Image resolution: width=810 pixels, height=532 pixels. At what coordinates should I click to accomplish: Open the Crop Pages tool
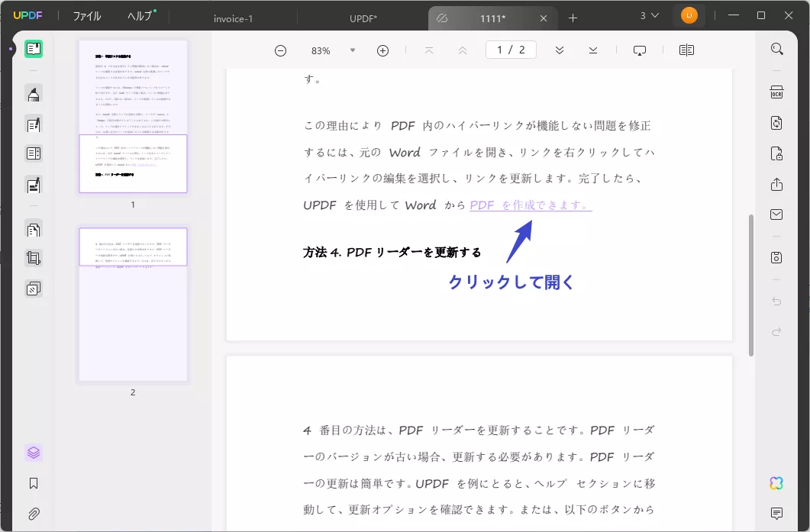click(x=34, y=258)
